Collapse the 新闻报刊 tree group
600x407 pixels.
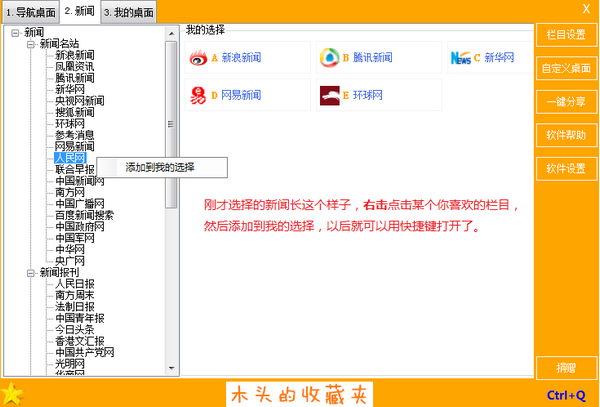pos(31,273)
